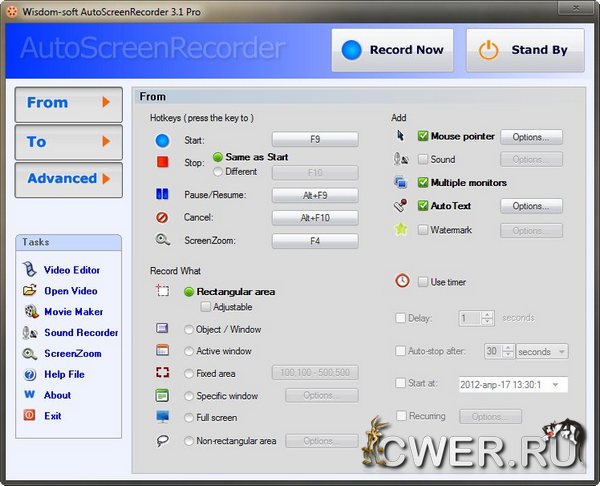Click the Movie Maker reel icon

[31, 311]
